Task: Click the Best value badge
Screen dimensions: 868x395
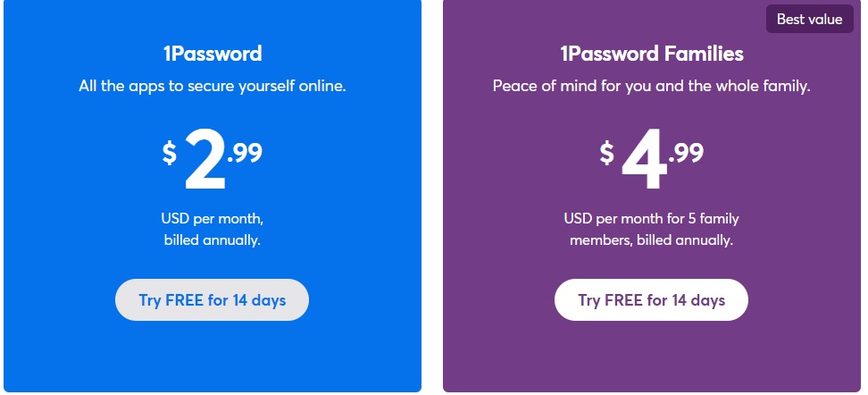Action: pyautogui.click(x=809, y=19)
